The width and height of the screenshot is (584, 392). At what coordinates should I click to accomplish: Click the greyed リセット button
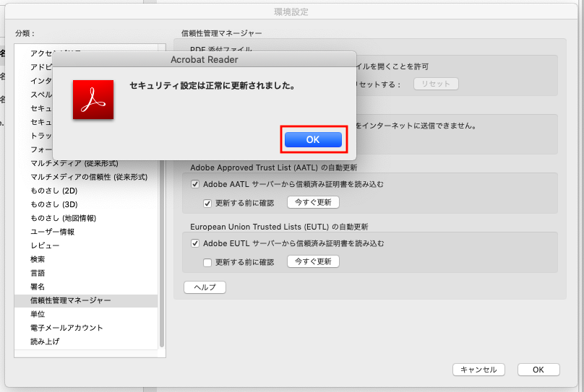[x=436, y=84]
